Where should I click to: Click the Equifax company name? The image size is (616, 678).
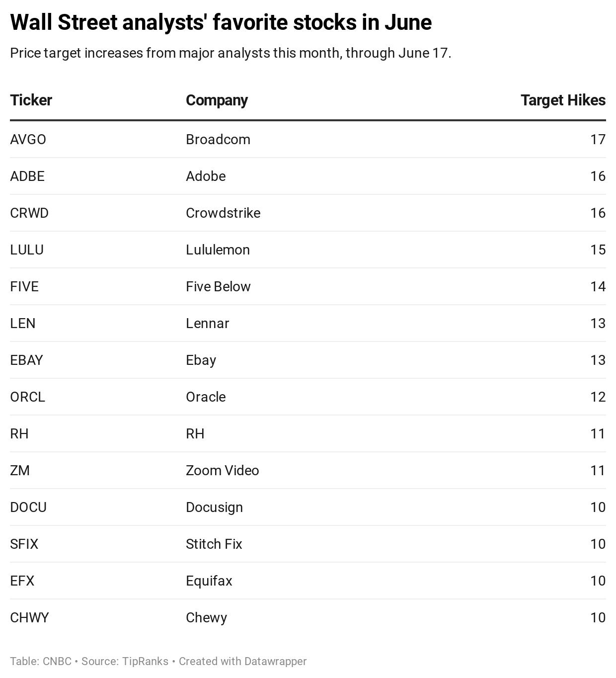click(209, 581)
